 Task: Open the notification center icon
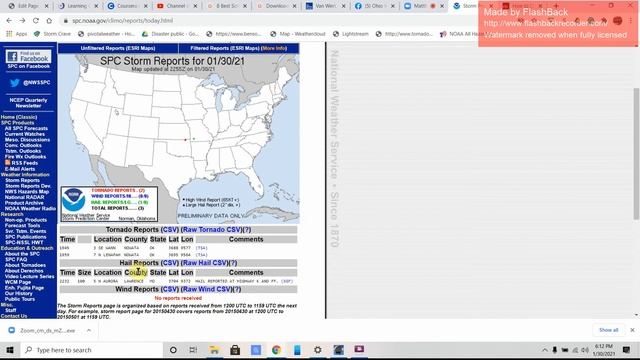click(627, 350)
